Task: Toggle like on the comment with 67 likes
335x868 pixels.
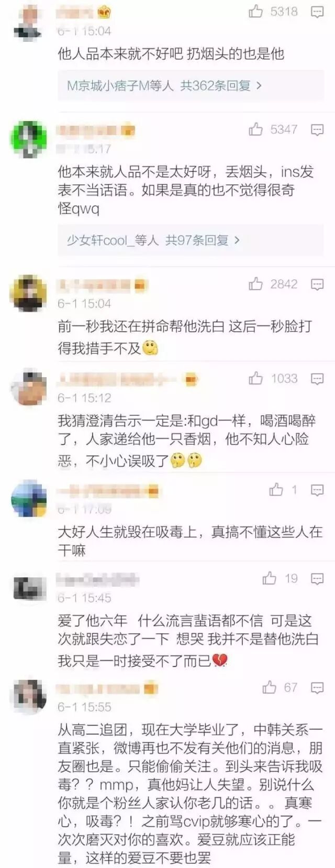Action: click(x=269, y=687)
